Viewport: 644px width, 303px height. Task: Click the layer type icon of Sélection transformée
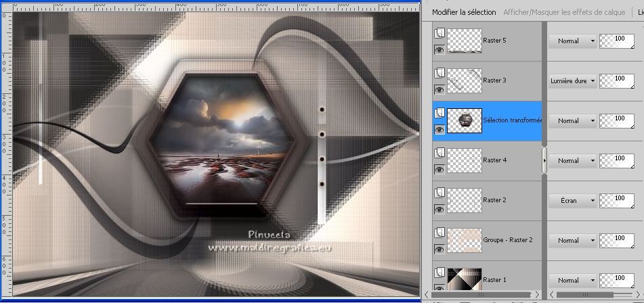click(439, 113)
